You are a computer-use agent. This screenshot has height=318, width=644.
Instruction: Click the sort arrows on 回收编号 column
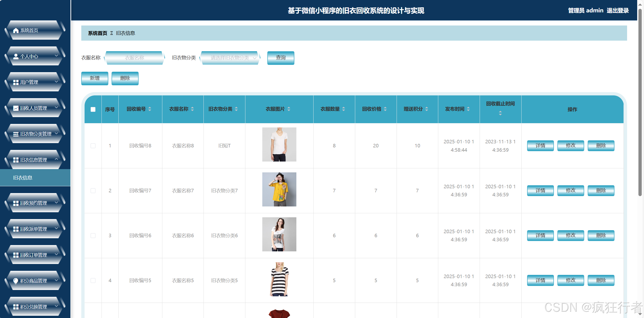[150, 109]
